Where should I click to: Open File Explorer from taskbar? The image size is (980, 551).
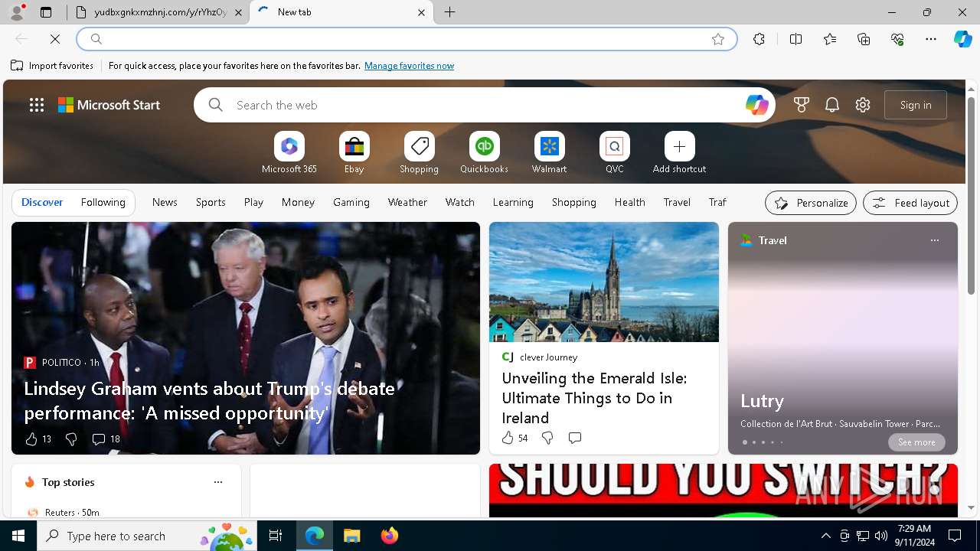pos(351,536)
